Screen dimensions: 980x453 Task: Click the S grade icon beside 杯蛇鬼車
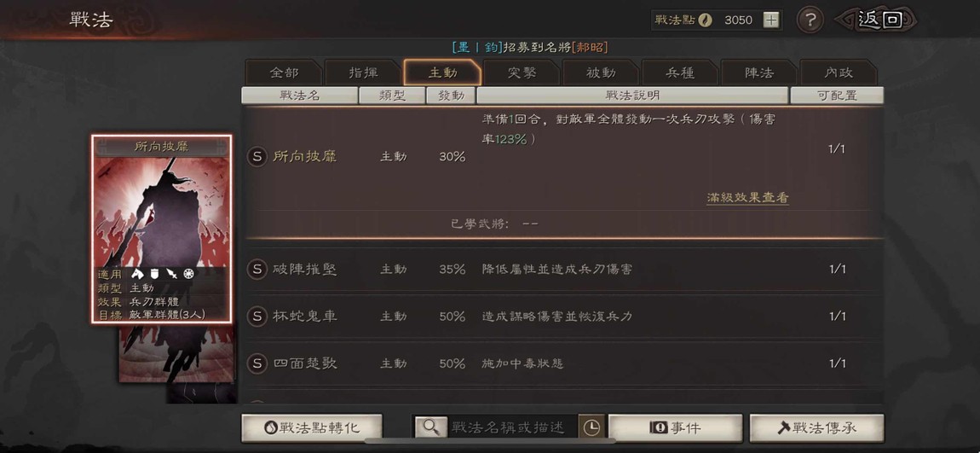[x=257, y=316]
